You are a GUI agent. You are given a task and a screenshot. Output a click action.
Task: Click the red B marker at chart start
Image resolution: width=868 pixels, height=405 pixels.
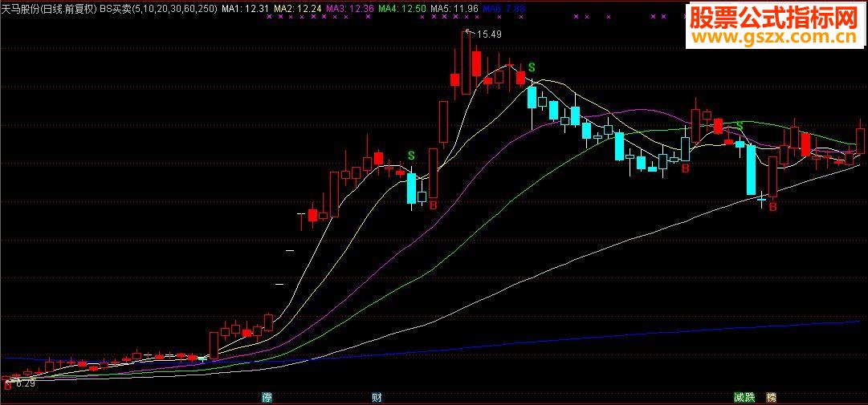pyautogui.click(x=7, y=387)
